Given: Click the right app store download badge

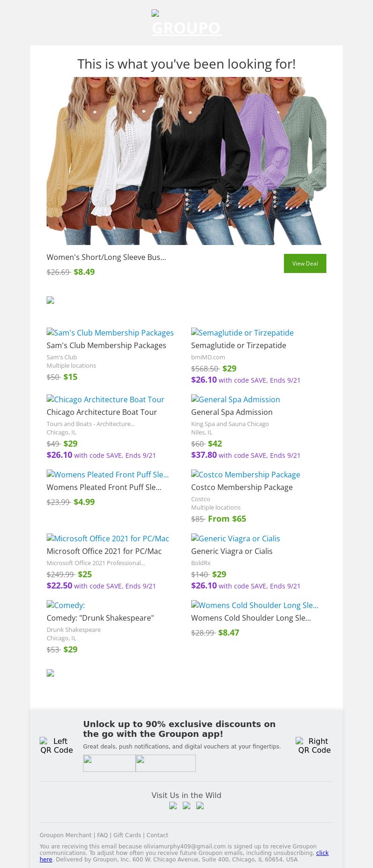Looking at the screenshot, I should pos(166,763).
